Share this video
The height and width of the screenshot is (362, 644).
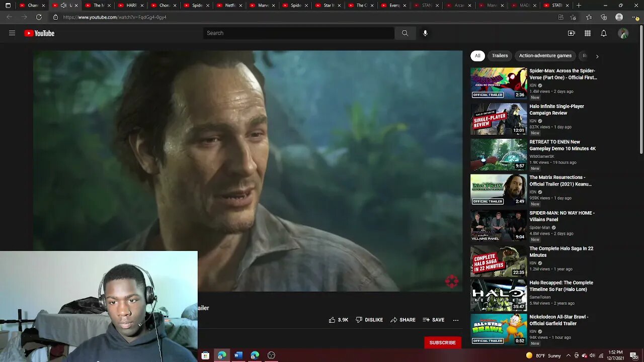403,320
